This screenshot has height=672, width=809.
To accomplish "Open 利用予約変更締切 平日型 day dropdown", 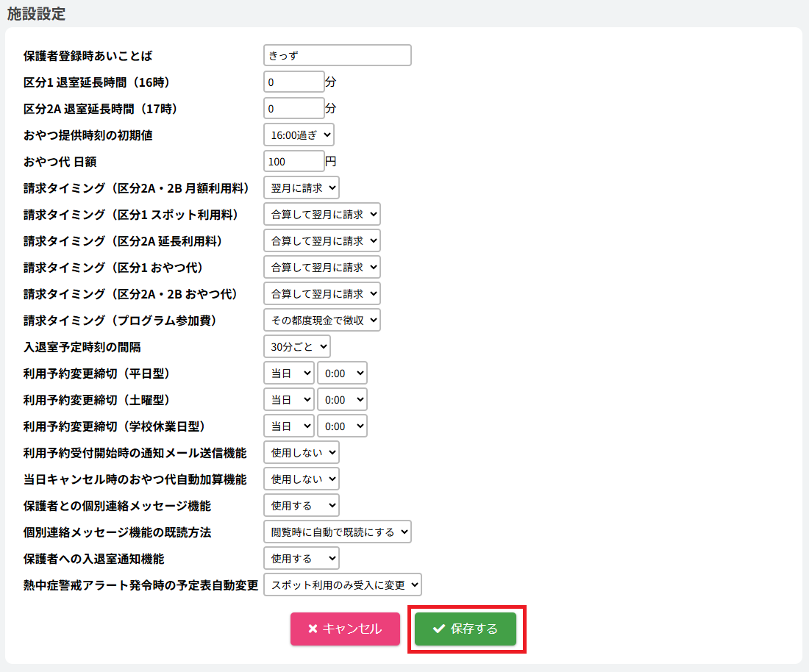I will [288, 373].
